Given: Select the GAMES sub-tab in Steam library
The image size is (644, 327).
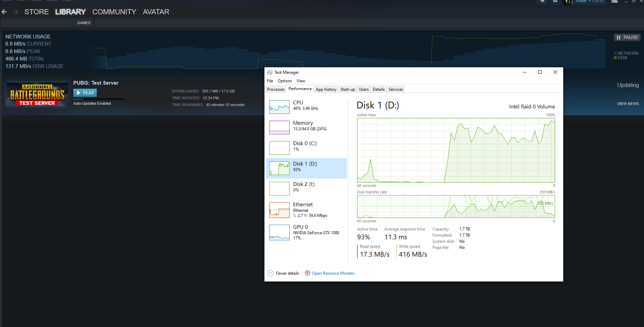Looking at the screenshot, I should [x=84, y=23].
